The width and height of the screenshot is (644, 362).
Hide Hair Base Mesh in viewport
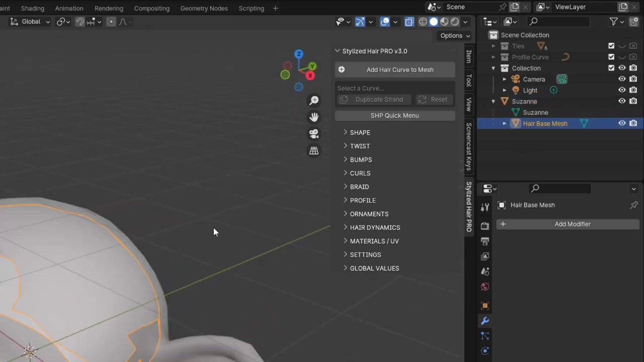pyautogui.click(x=622, y=123)
